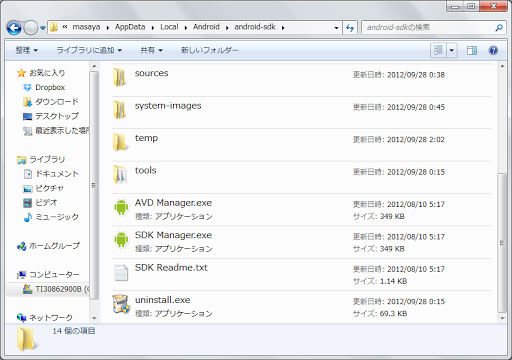512x360 pixels.
Task: Toggle the preview pane
Action: (x=472, y=51)
